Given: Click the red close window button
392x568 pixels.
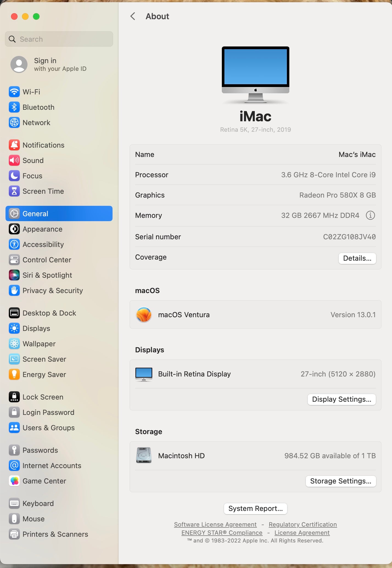Looking at the screenshot, I should tap(14, 16).
